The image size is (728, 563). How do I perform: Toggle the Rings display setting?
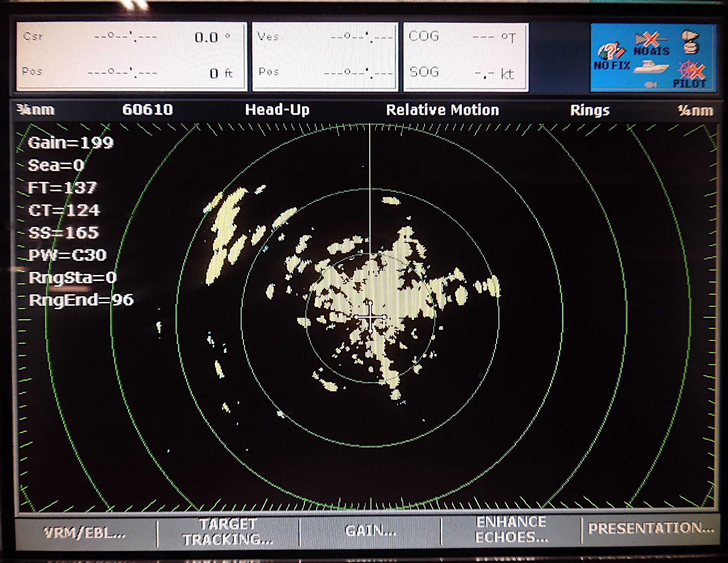590,111
